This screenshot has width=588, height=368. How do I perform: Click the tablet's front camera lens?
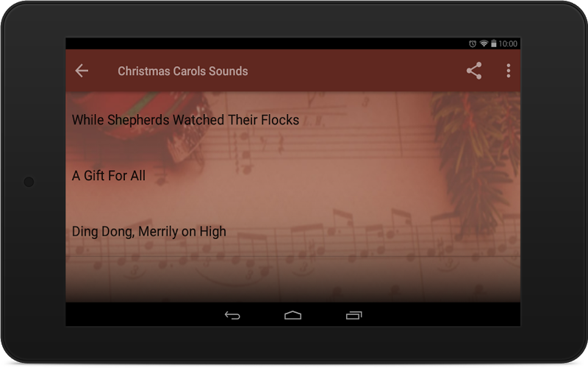29,182
